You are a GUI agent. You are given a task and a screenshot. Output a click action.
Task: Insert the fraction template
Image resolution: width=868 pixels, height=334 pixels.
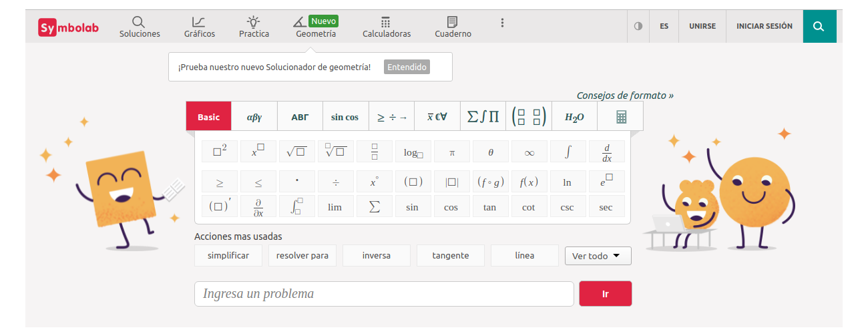tap(374, 152)
